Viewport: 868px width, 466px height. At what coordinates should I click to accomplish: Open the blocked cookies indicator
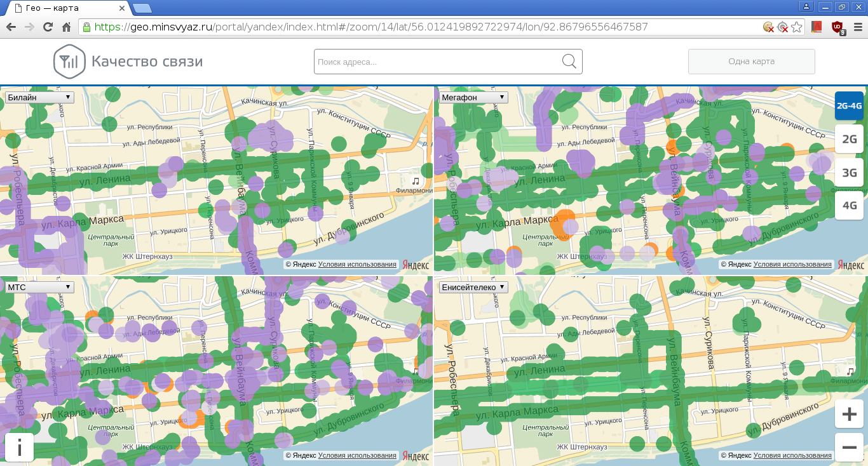click(x=769, y=27)
